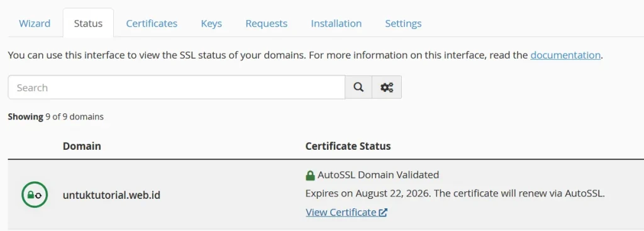Click the external-link icon next to View Certificate
Screen dimensions: 644x231
click(x=383, y=213)
